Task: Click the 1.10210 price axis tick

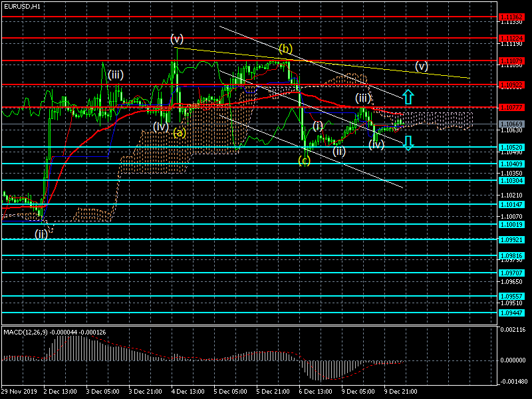Action: pyautogui.click(x=511, y=196)
